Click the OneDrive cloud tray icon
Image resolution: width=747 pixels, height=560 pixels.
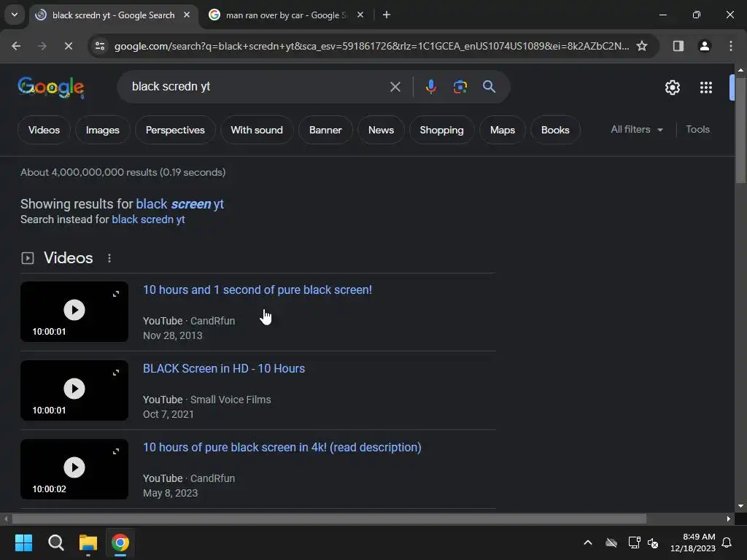pyautogui.click(x=611, y=542)
